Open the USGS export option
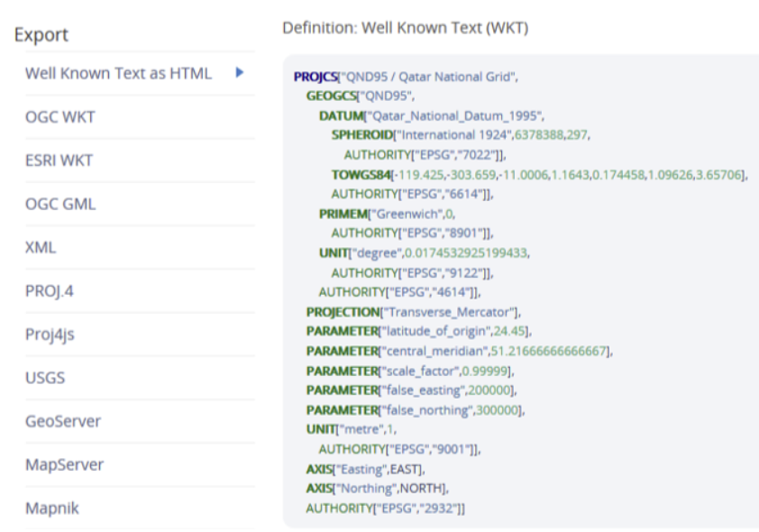 (x=45, y=378)
